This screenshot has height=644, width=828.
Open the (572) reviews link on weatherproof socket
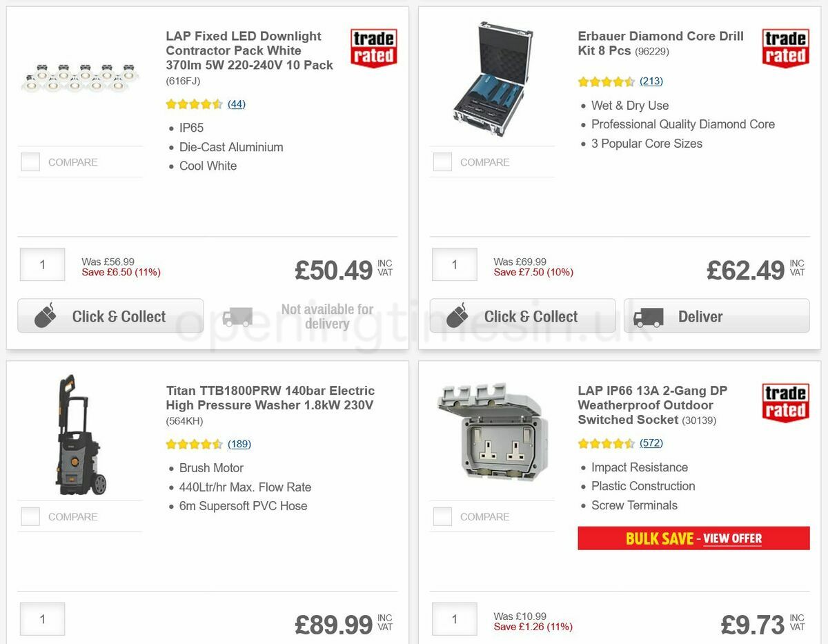click(651, 442)
